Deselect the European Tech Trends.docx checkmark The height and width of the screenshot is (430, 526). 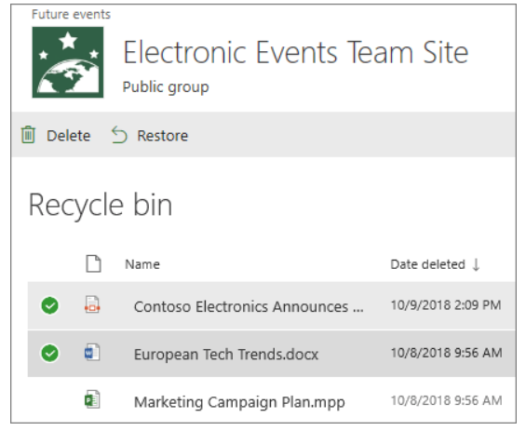(50, 353)
